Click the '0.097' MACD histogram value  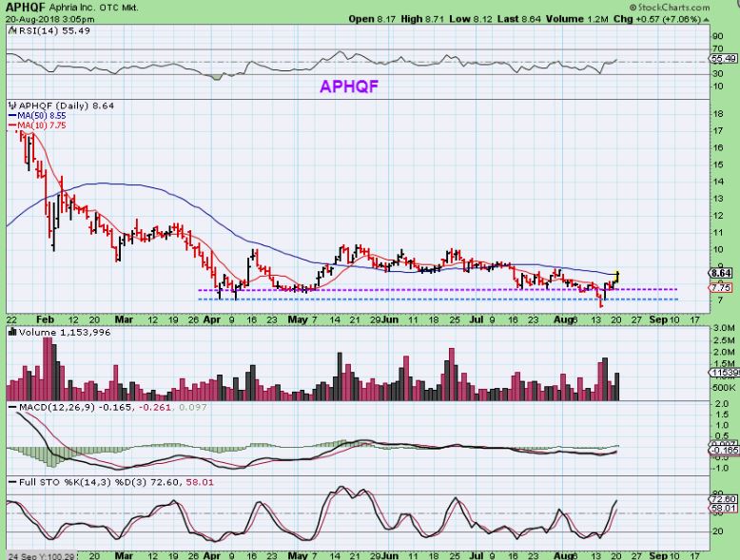tap(193, 407)
